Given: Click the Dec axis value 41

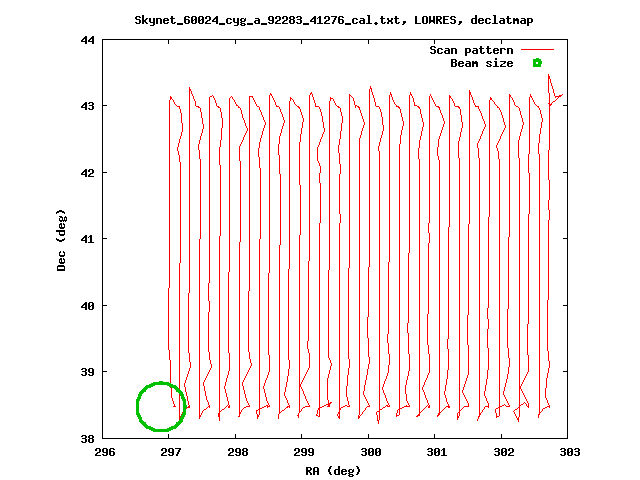Looking at the screenshot, I should pos(88,239).
